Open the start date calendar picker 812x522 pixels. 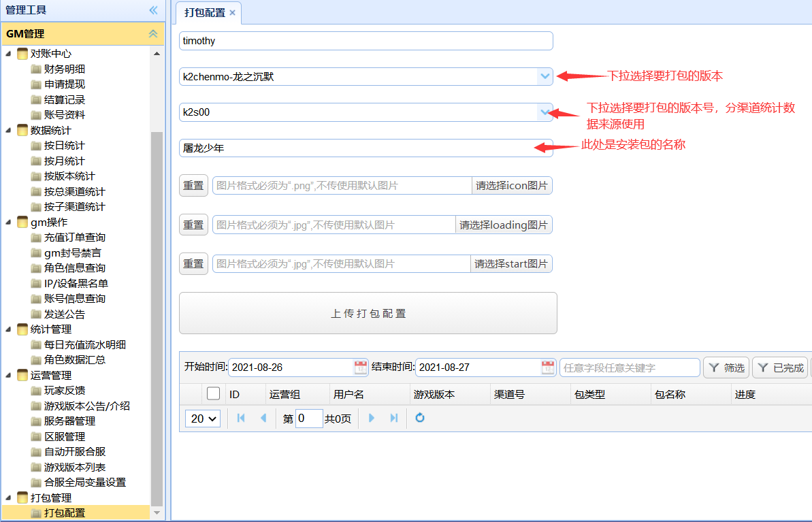(360, 368)
